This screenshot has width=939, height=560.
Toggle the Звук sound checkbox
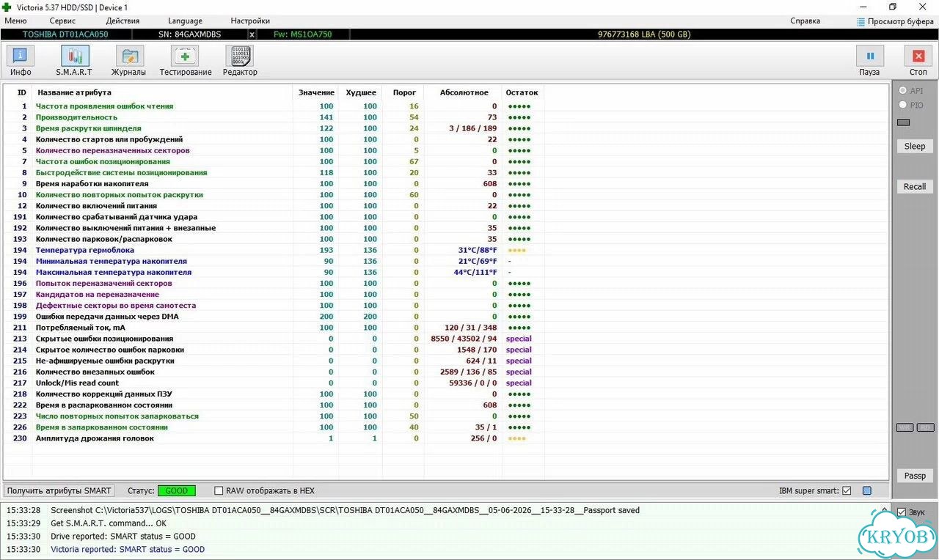tap(902, 512)
